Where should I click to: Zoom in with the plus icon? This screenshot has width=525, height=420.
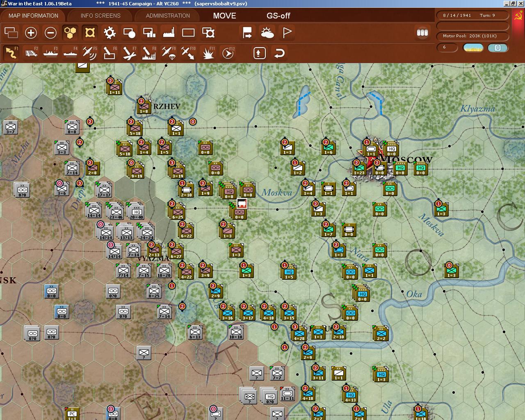[x=31, y=32]
